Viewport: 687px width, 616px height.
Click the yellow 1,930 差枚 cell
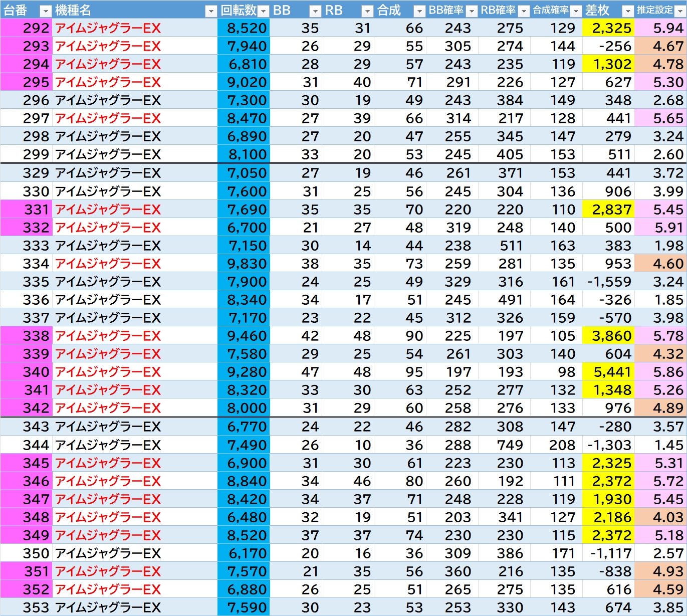(x=608, y=499)
